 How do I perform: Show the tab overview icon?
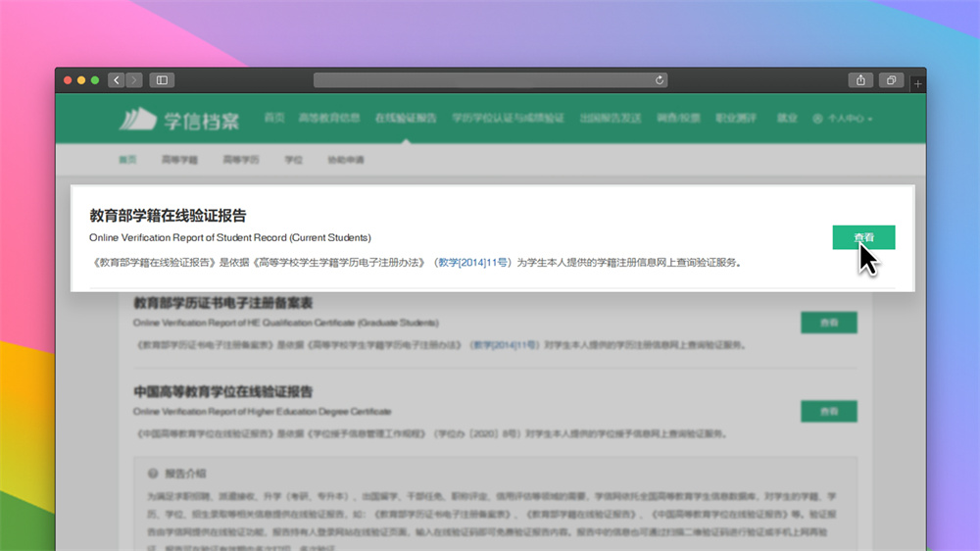(892, 79)
